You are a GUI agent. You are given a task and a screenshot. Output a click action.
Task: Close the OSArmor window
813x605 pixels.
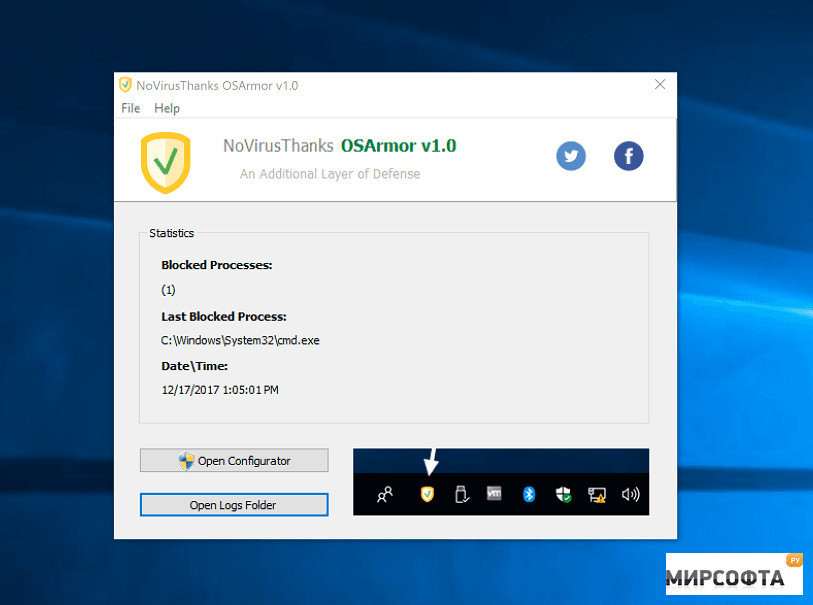pos(660,85)
